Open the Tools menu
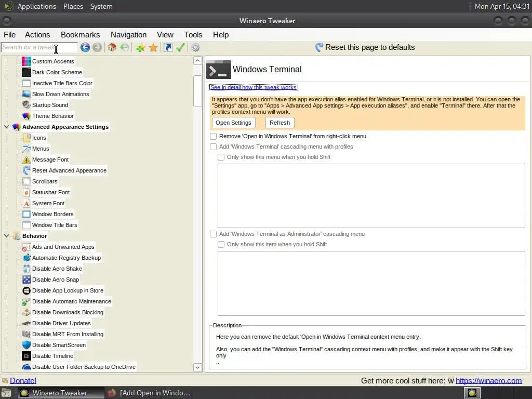This screenshot has width=532, height=399. pos(193,35)
